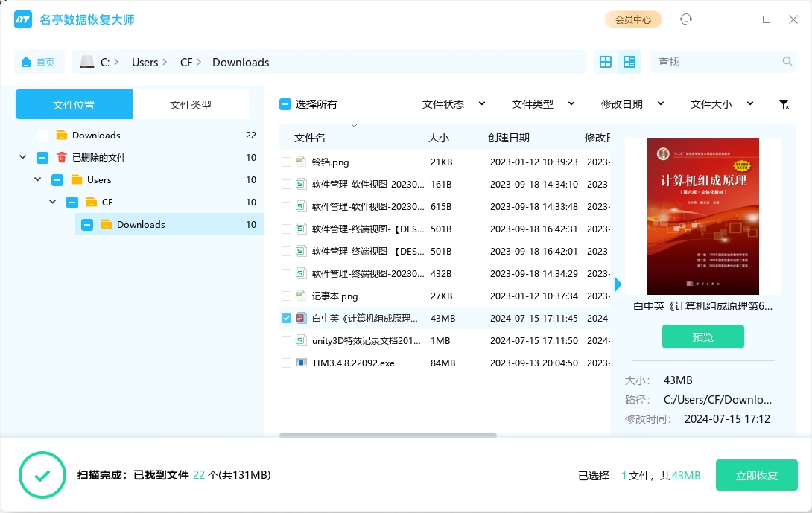The image size is (812, 513).
Task: Switch to 文件位置 tab
Action: [x=74, y=104]
